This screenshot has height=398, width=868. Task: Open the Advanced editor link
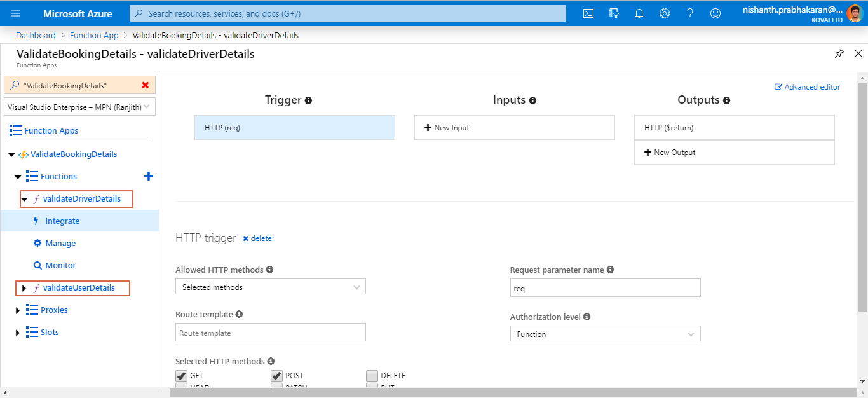[808, 87]
